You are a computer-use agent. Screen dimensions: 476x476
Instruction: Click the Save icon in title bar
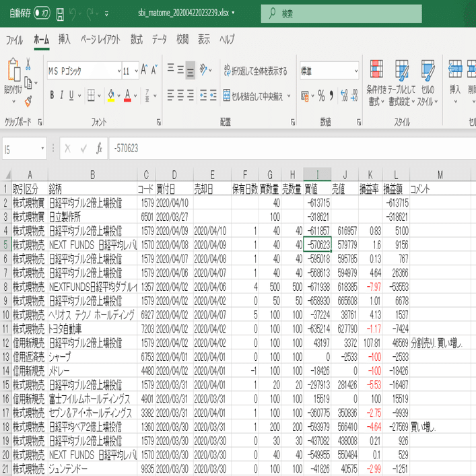click(x=60, y=13)
